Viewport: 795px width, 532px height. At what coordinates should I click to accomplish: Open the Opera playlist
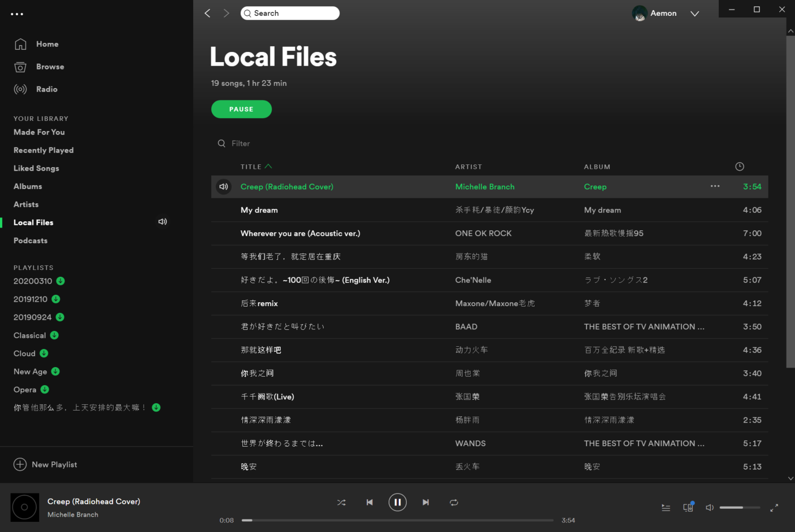25,390
